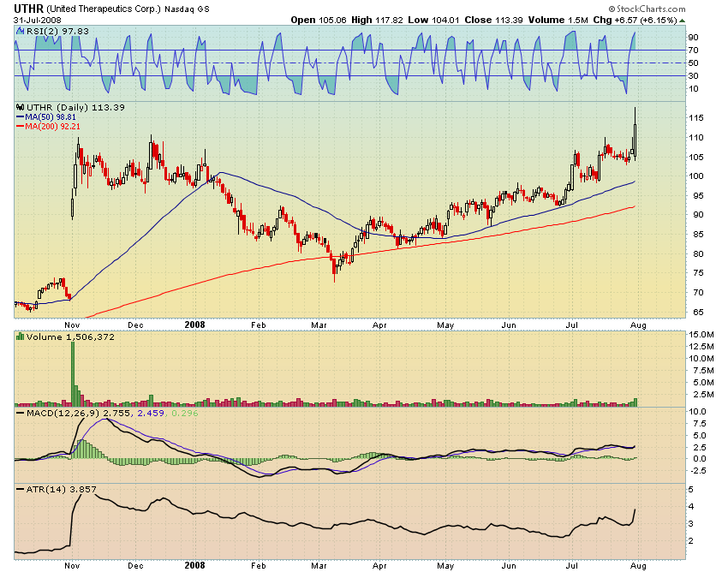The width and height of the screenshot is (728, 572).
Task: Click the blue line swatch for MA(50)
Action: (20, 117)
